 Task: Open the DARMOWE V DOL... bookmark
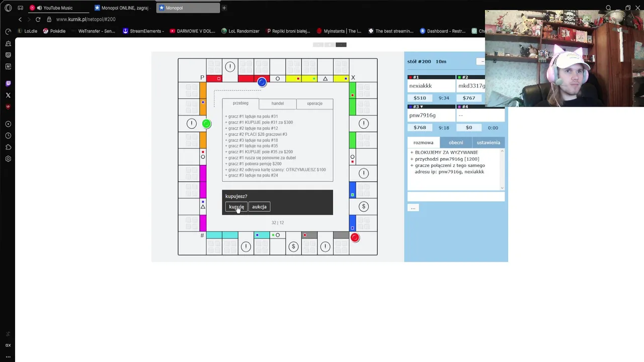pyautogui.click(x=193, y=31)
